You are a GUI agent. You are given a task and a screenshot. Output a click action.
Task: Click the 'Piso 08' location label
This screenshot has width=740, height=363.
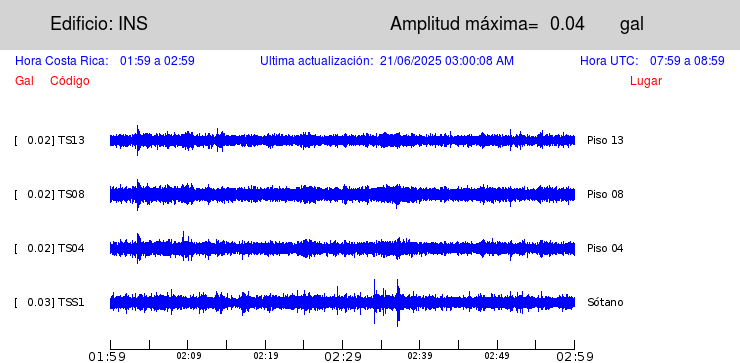click(x=605, y=194)
